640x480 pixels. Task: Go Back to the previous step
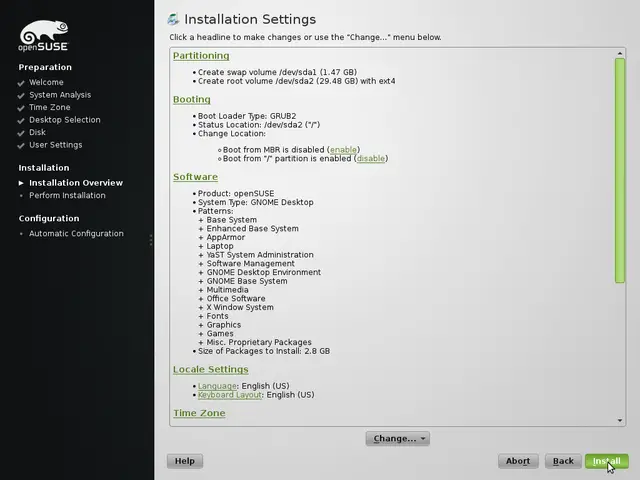click(563, 461)
